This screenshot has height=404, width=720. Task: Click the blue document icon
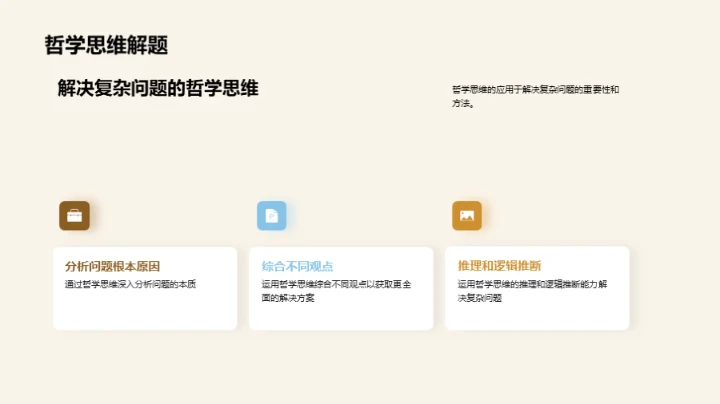tap(272, 215)
